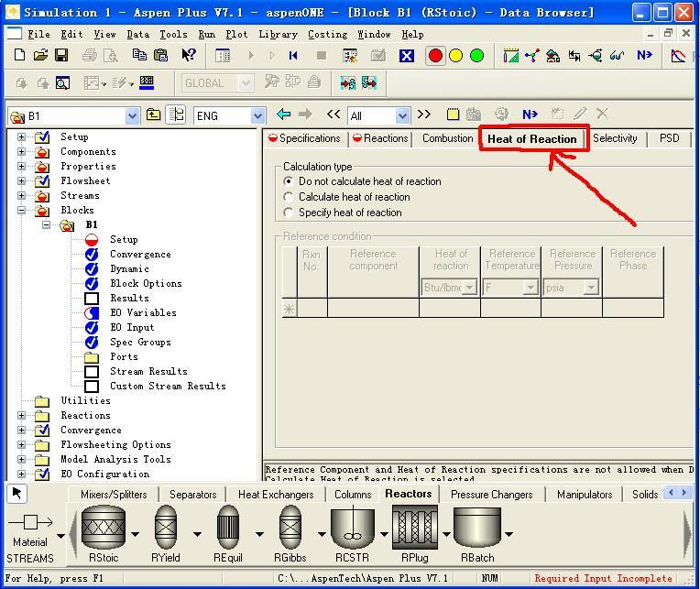700x589 pixels.
Task: Open the Pressure Changers library tab
Action: [x=491, y=495]
